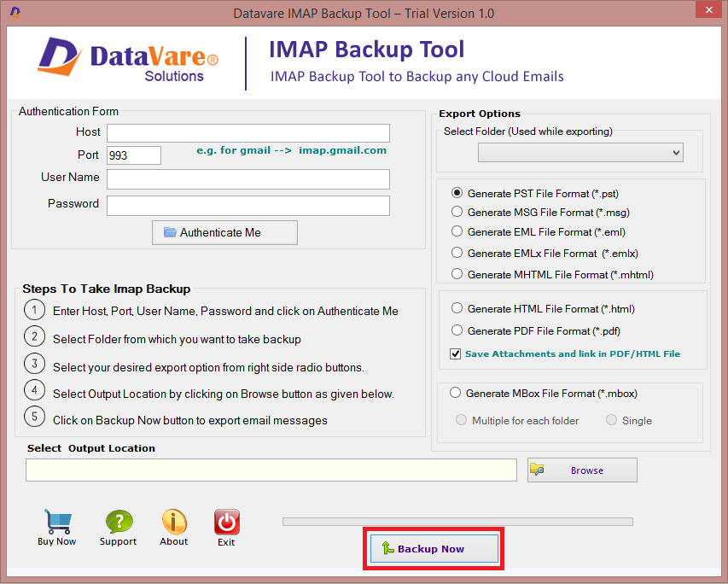The image size is (728, 584).
Task: Click the 'Export Options' group label
Action: 480,114
